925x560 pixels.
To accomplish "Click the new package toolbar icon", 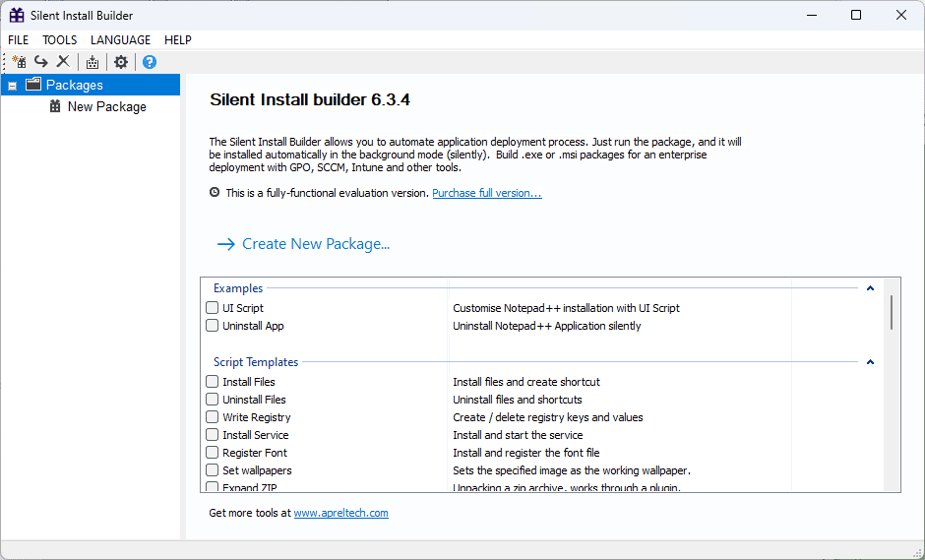I will [19, 62].
